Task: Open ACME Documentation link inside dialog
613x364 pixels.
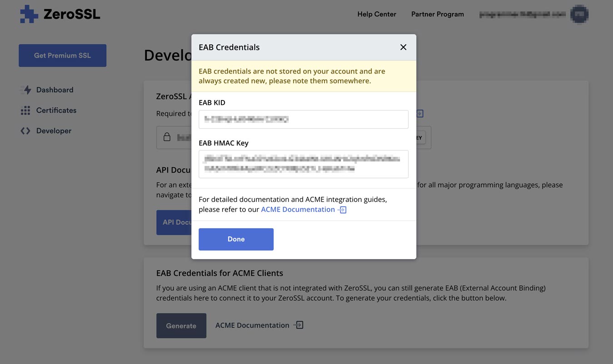Action: [x=298, y=209]
